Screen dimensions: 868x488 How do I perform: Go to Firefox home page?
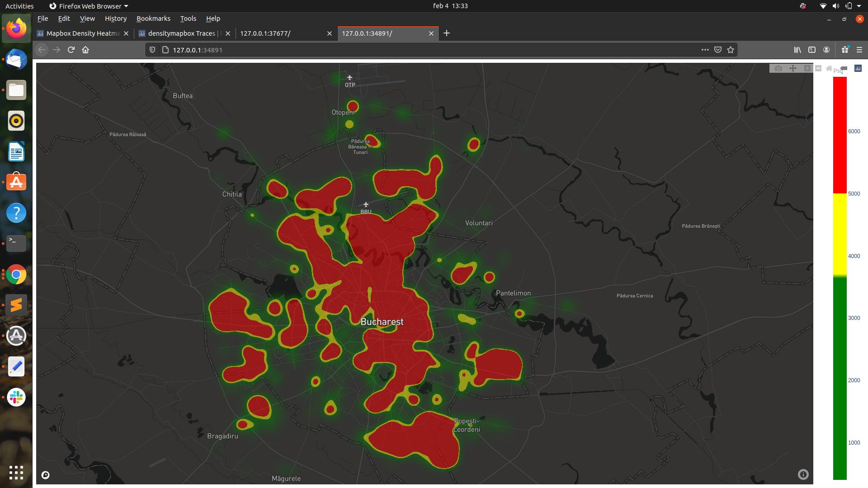85,50
